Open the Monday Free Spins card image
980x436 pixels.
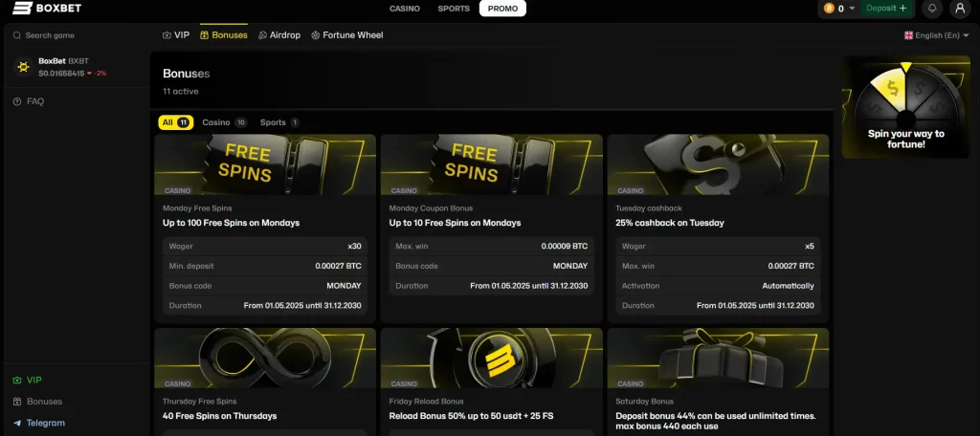(x=265, y=164)
